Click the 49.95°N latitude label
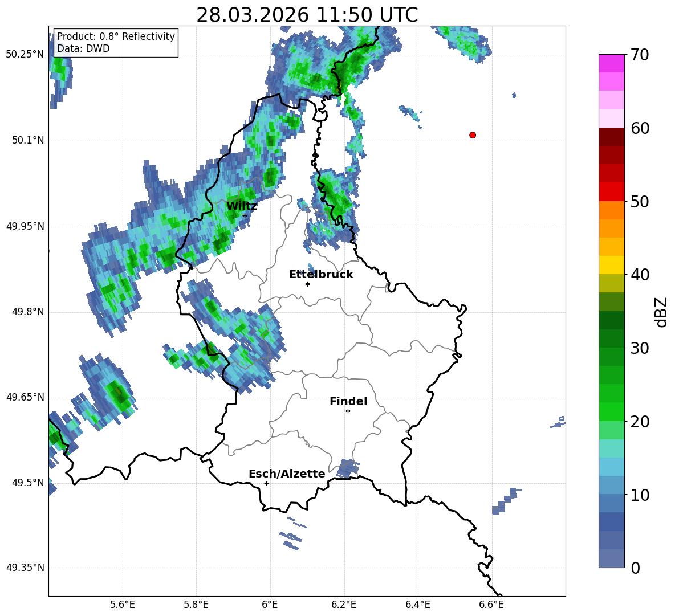 click(x=25, y=226)
